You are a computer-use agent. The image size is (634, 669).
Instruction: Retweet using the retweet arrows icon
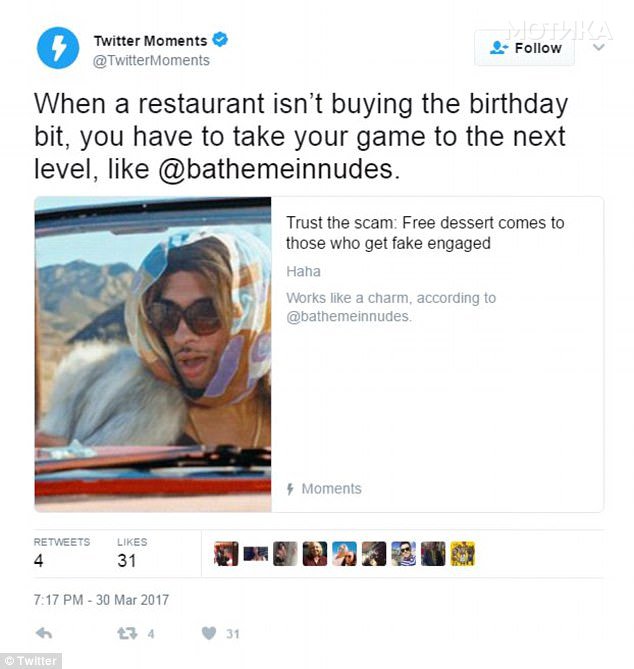127,634
